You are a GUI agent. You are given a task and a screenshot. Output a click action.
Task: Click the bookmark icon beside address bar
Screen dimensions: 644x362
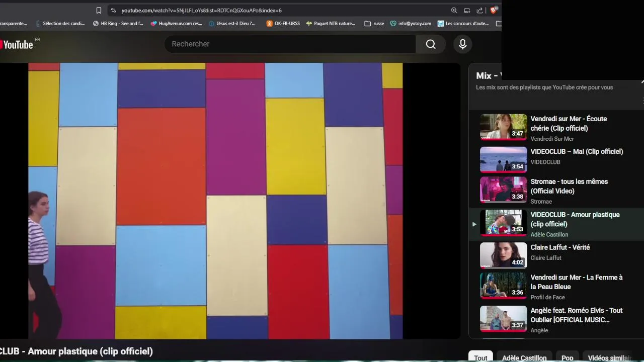tap(99, 10)
